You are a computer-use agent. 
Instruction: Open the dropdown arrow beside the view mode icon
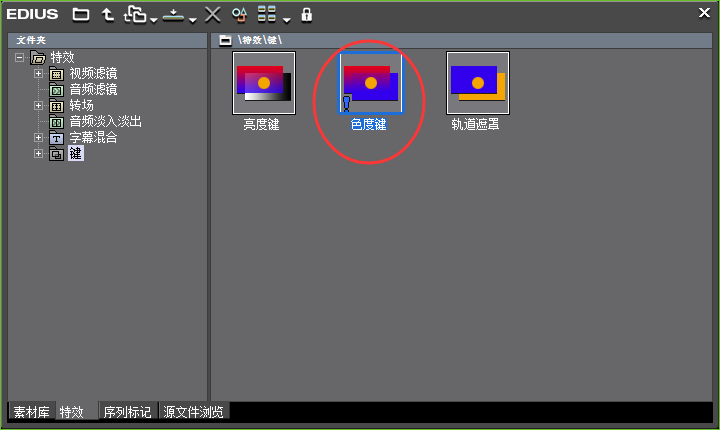click(287, 20)
